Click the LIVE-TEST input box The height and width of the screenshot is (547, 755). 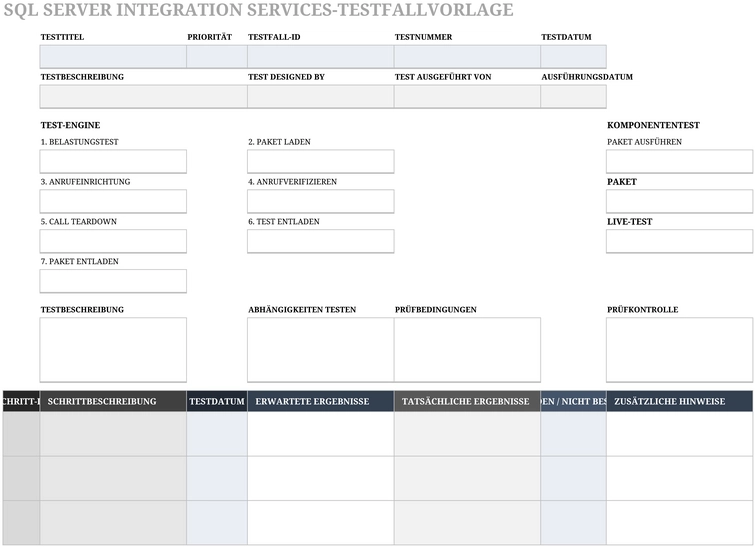679,241
